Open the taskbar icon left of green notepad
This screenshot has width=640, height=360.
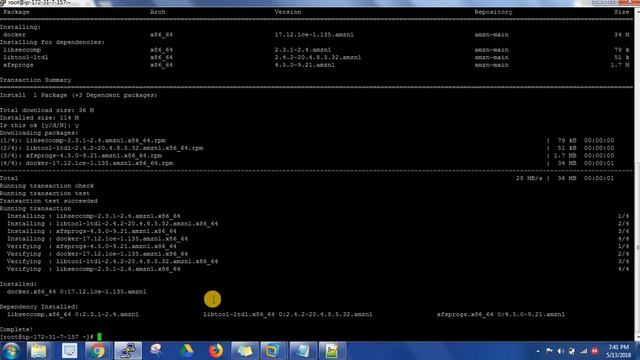[x=302, y=351]
